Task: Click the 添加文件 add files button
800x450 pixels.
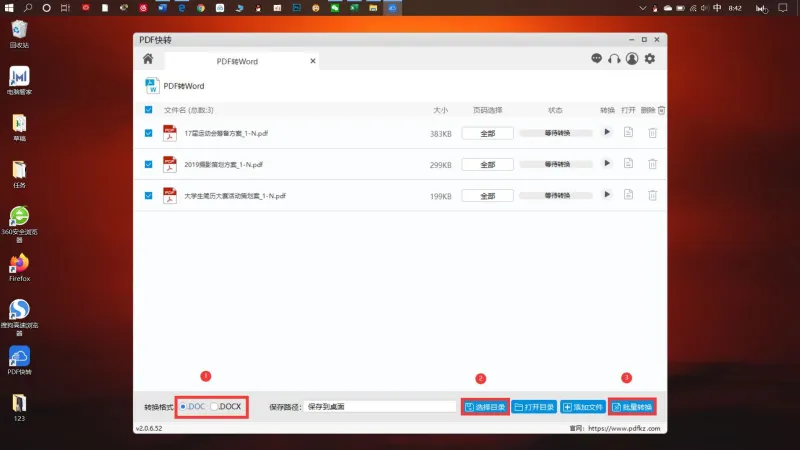Action: [x=583, y=407]
